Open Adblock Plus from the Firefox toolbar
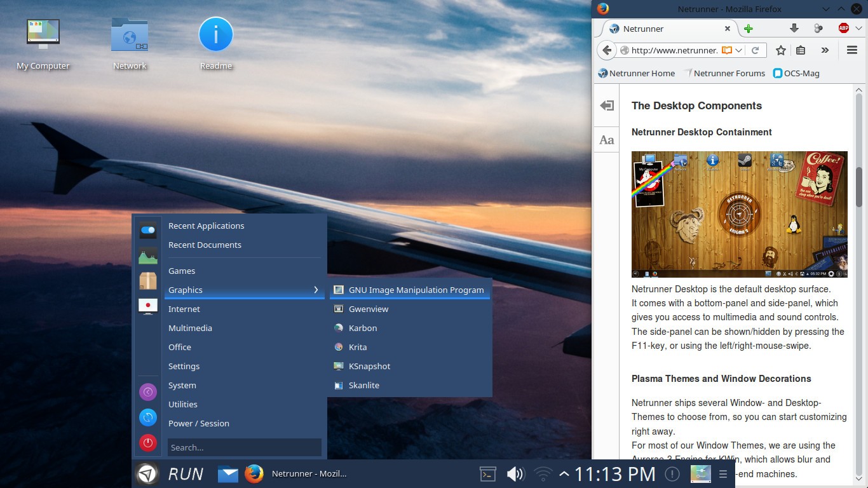Image resolution: width=868 pixels, height=488 pixels. coord(843,28)
